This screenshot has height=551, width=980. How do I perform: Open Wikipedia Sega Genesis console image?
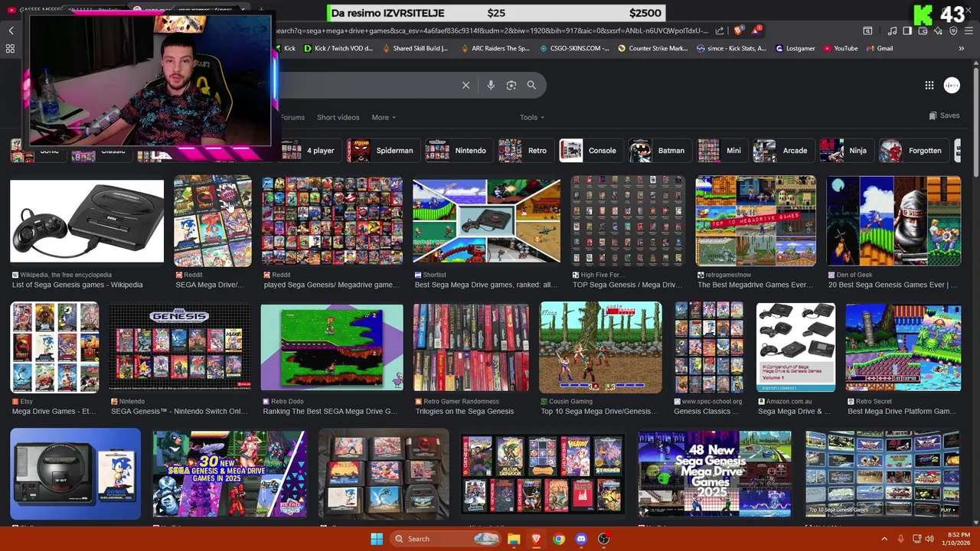click(87, 222)
